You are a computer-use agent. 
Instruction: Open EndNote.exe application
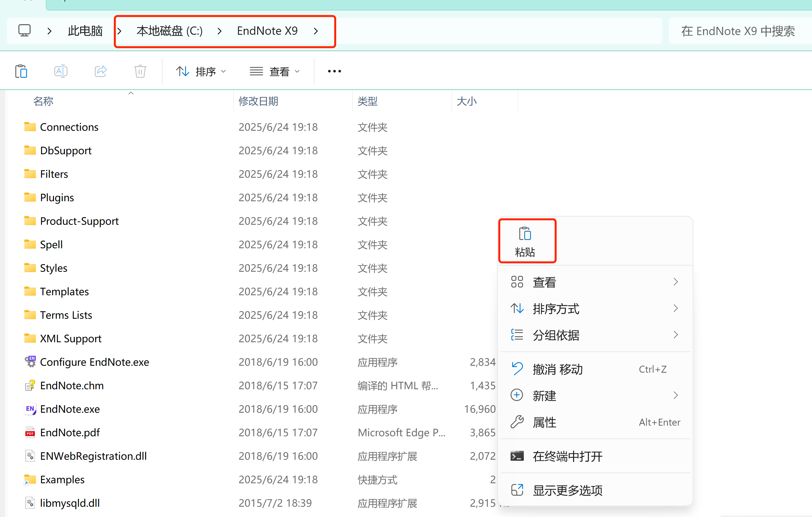pos(69,409)
